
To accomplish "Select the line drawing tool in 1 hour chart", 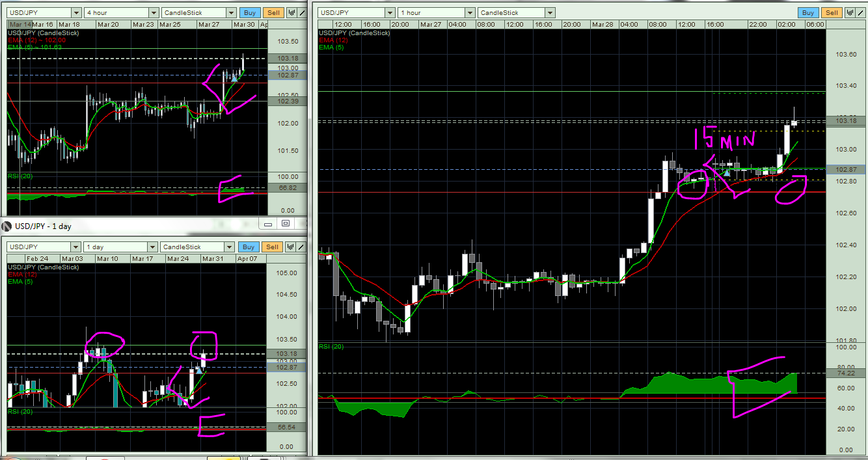I will pos(861,12).
